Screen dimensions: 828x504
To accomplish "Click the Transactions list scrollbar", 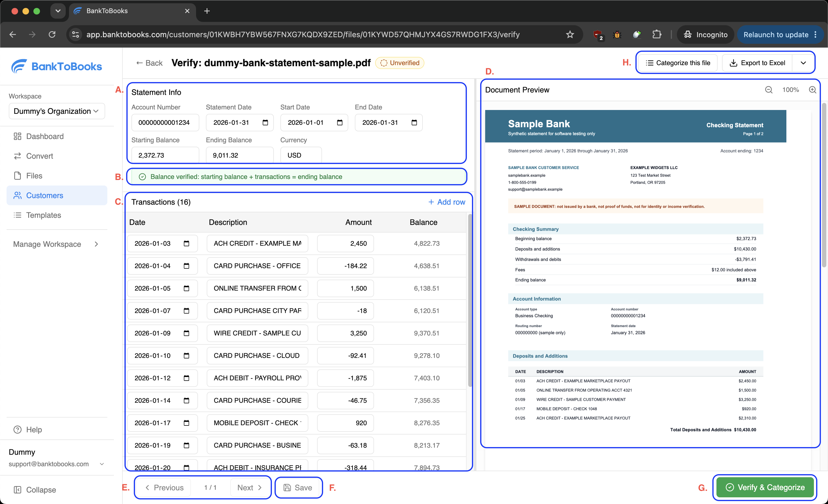I will 470,300.
